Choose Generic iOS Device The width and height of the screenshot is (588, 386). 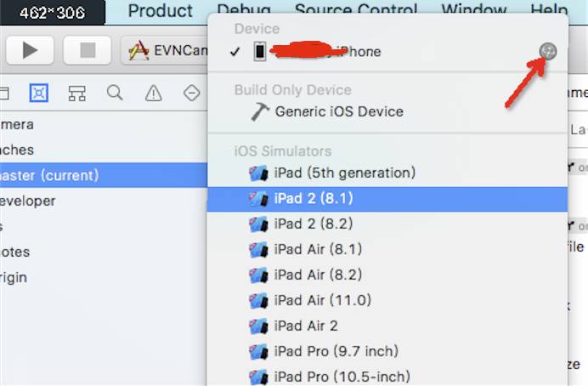(387, 111)
